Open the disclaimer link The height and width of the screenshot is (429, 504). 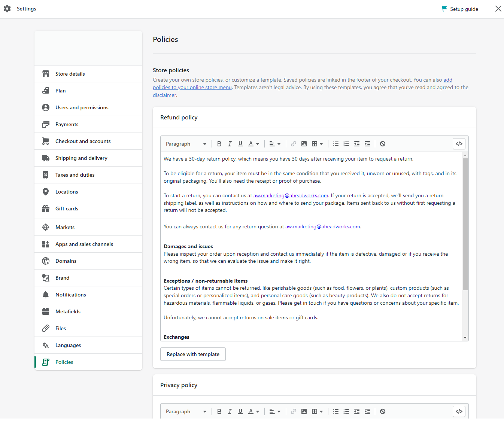(x=164, y=95)
